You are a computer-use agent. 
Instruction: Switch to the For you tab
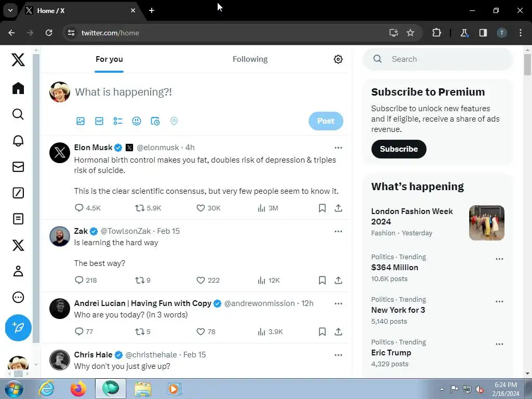pos(109,59)
